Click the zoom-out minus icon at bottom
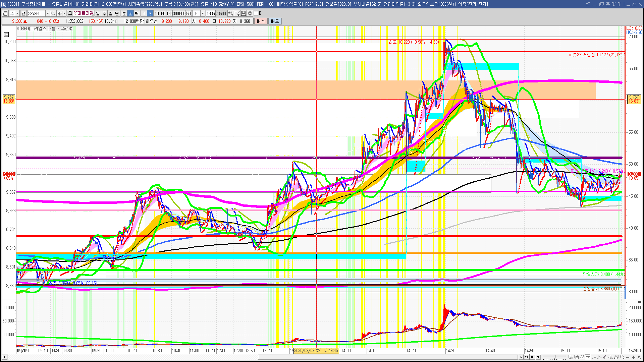644x362 pixels. pyautogui.click(x=628, y=357)
